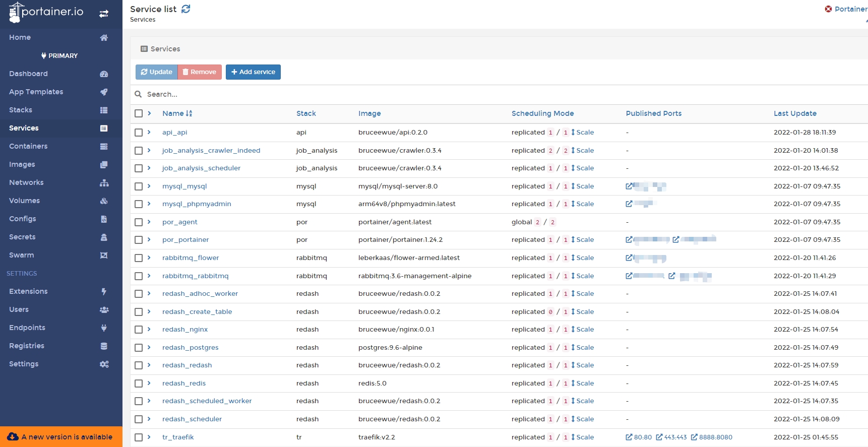Check the job_analysis_crawler_indeed checkbox
This screenshot has width=868, height=447.
139,151
